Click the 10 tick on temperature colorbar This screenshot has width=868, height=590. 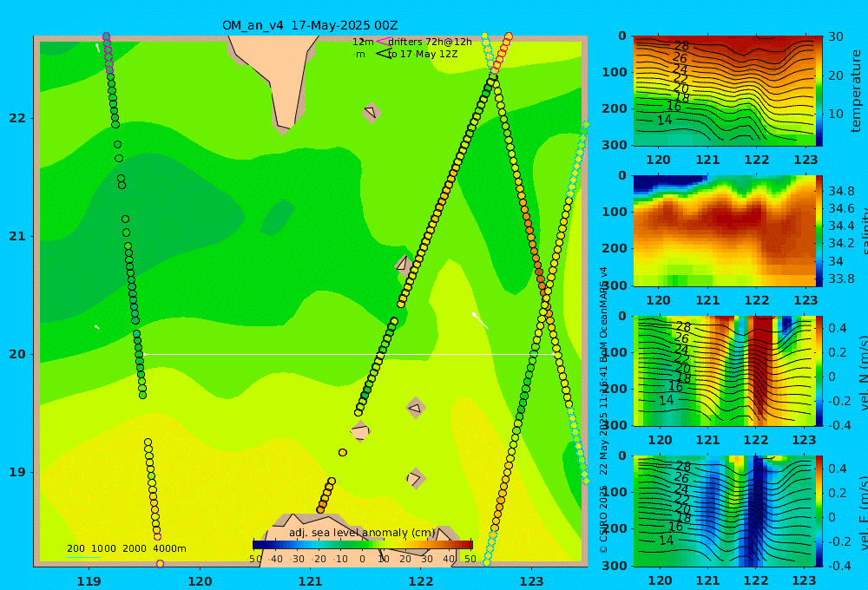(x=836, y=114)
